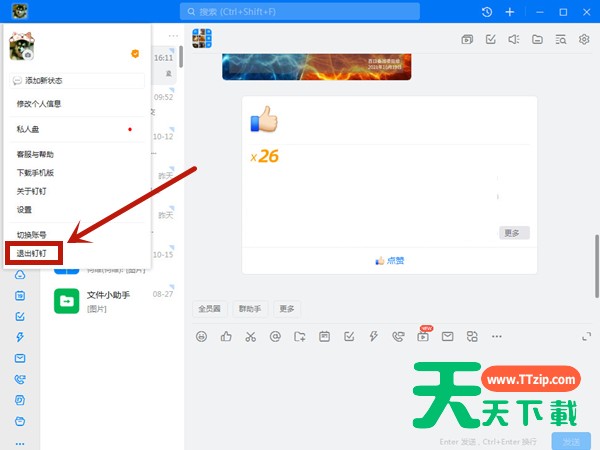The image size is (600, 450).
Task: Open phone calls in left sidebar
Action: coord(20,379)
